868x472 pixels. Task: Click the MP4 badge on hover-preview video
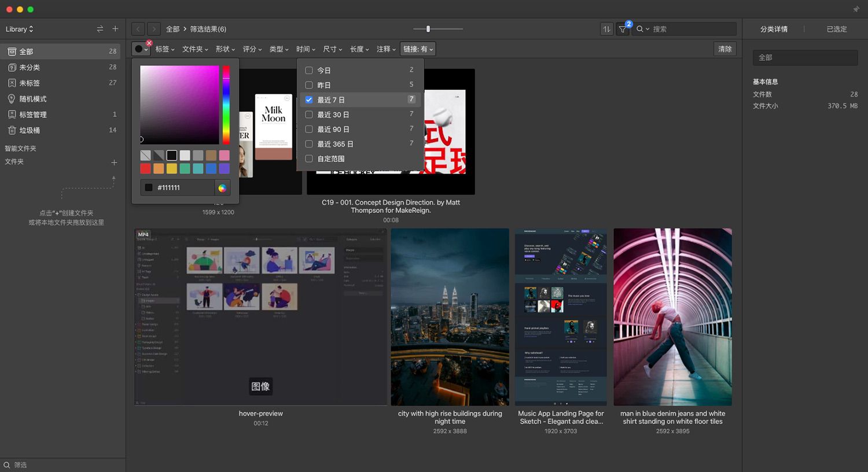143,234
